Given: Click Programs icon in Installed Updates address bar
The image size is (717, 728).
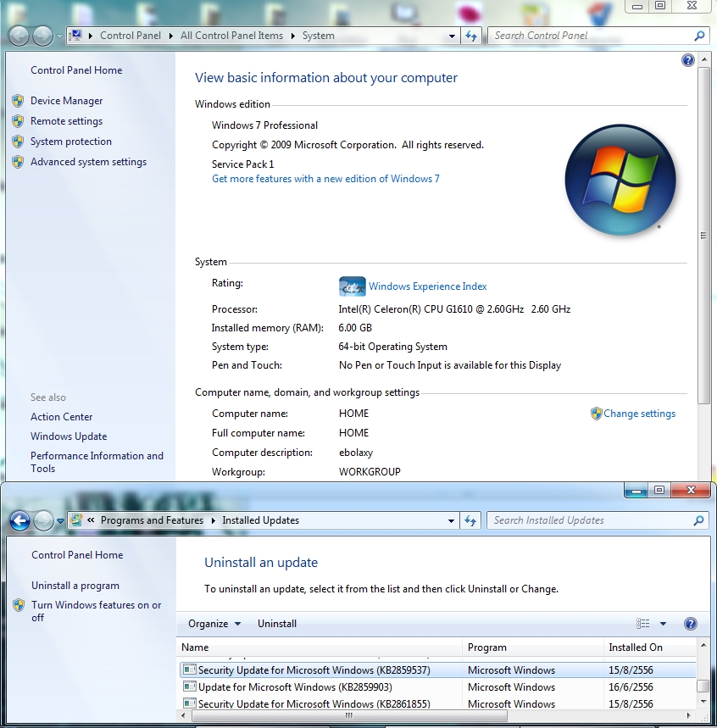Looking at the screenshot, I should 76,520.
